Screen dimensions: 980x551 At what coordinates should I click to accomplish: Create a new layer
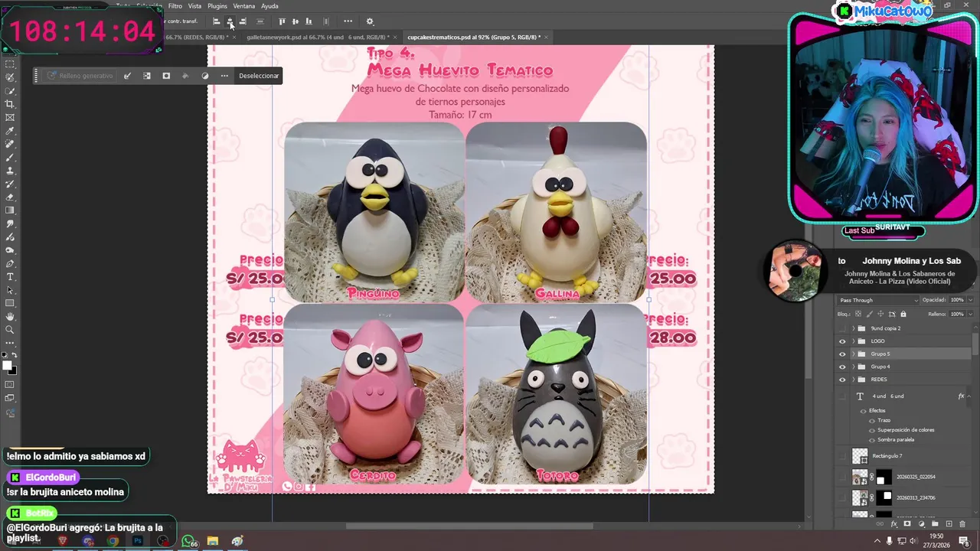point(949,524)
